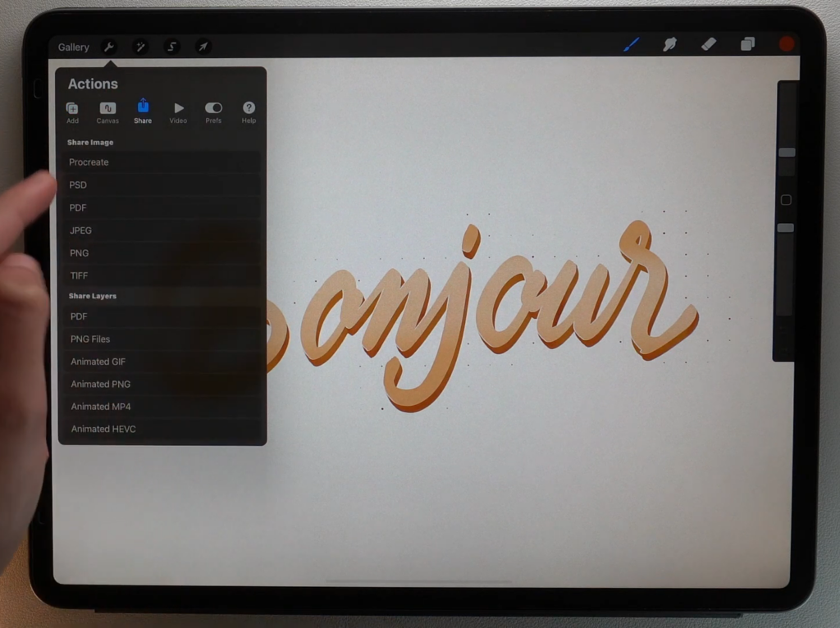Viewport: 840px width, 628px height.
Task: Share image as PNG
Action: pyautogui.click(x=162, y=253)
